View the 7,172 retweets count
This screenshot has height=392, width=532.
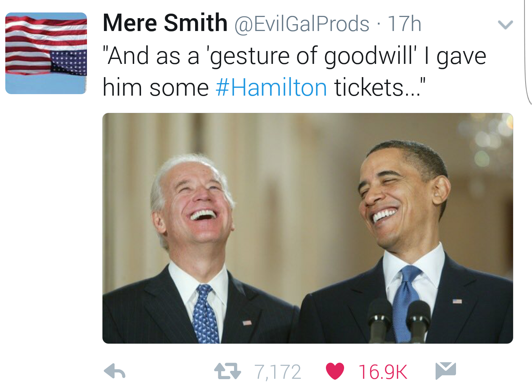click(278, 372)
